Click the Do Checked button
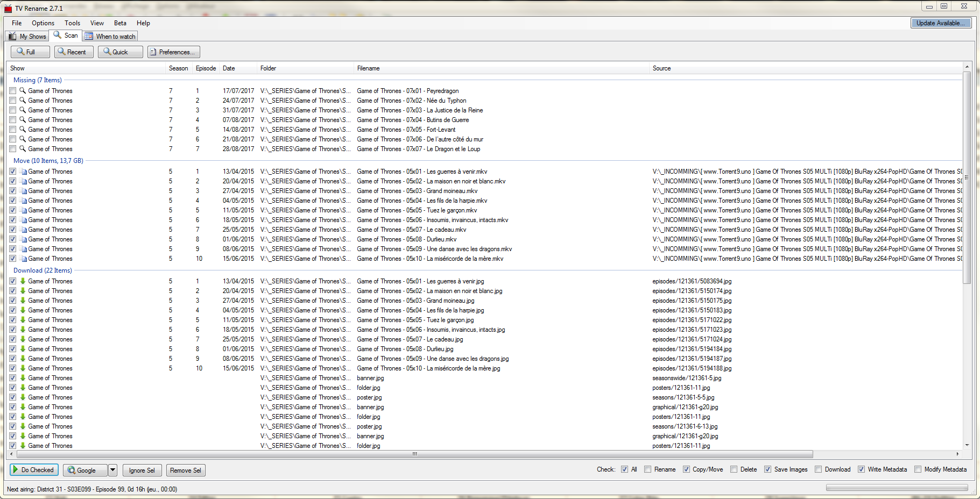 pyautogui.click(x=33, y=470)
